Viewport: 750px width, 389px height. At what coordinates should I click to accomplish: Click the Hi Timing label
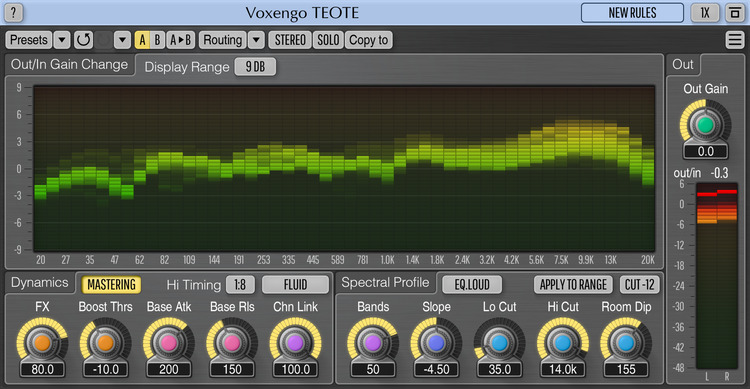(194, 285)
